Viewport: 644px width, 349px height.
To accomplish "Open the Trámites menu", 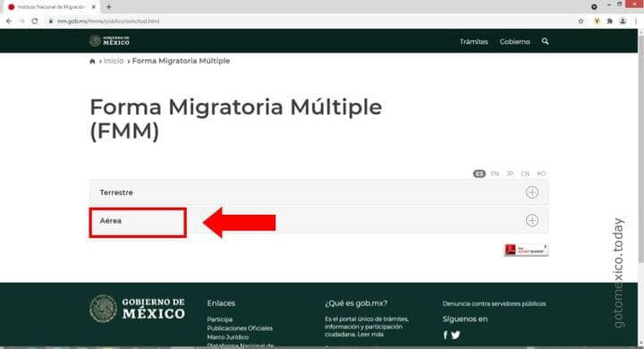I will pos(473,41).
